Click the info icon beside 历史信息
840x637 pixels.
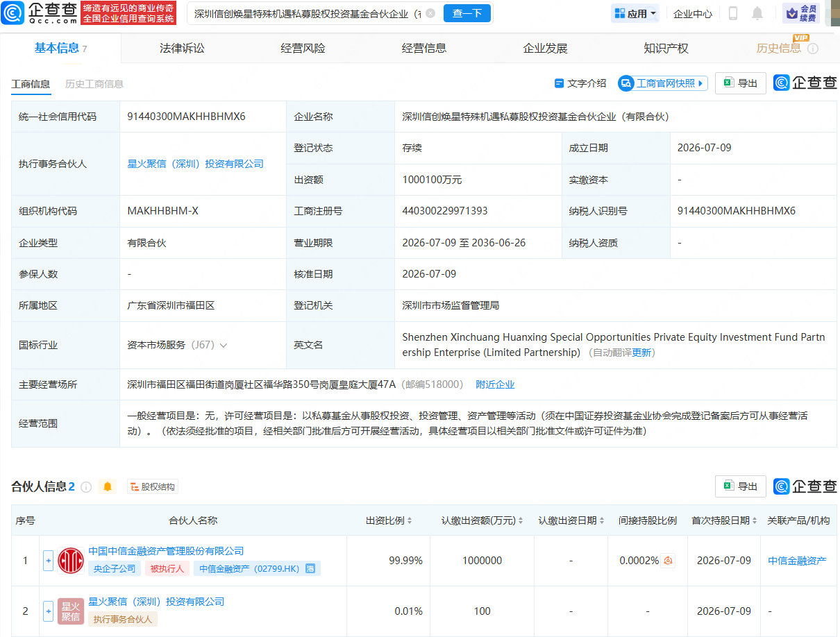813,49
